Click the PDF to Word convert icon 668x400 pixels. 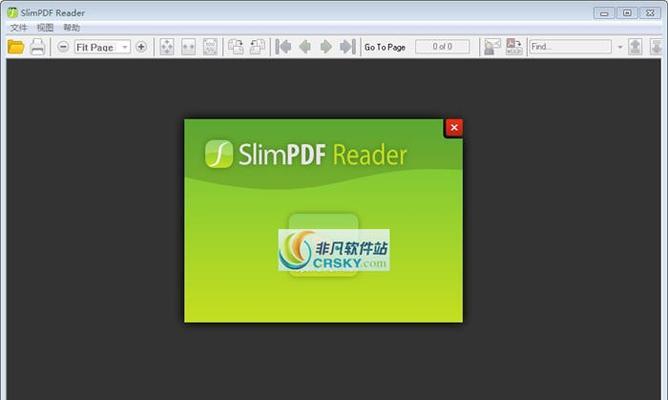[514, 46]
